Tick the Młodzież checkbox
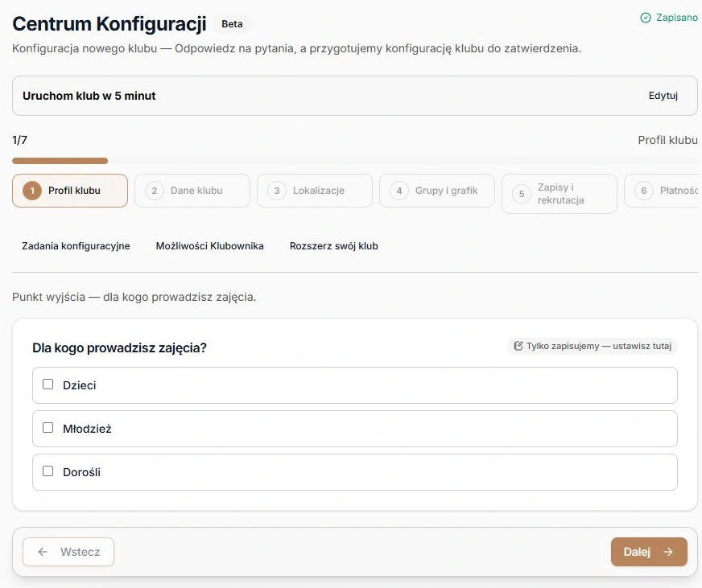This screenshot has width=702, height=588. [x=48, y=428]
